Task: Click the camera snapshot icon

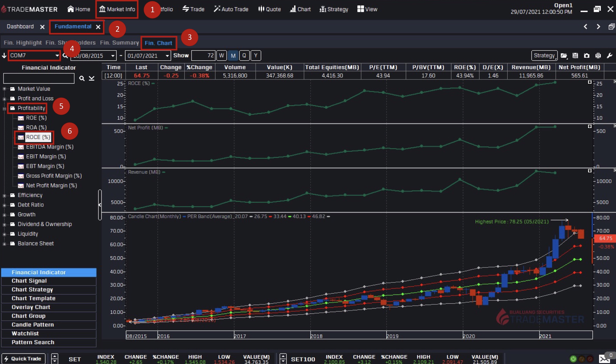Action: (x=586, y=56)
